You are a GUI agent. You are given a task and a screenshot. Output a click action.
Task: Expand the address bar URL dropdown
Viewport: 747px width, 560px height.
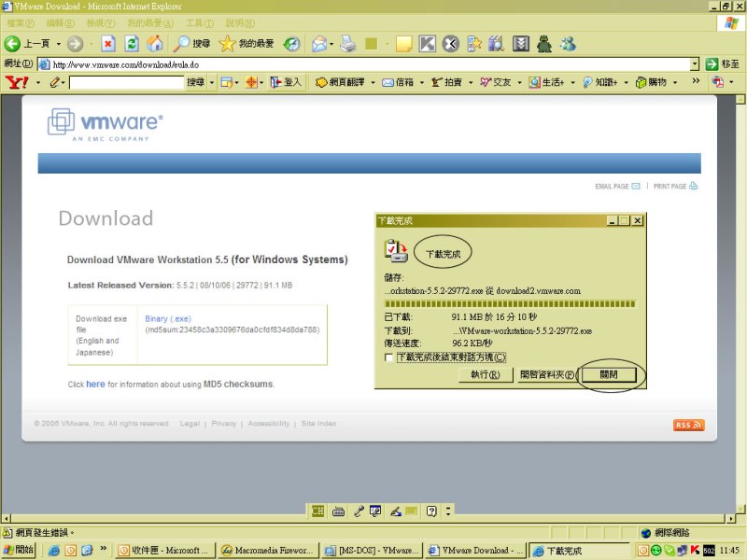pyautogui.click(x=695, y=63)
